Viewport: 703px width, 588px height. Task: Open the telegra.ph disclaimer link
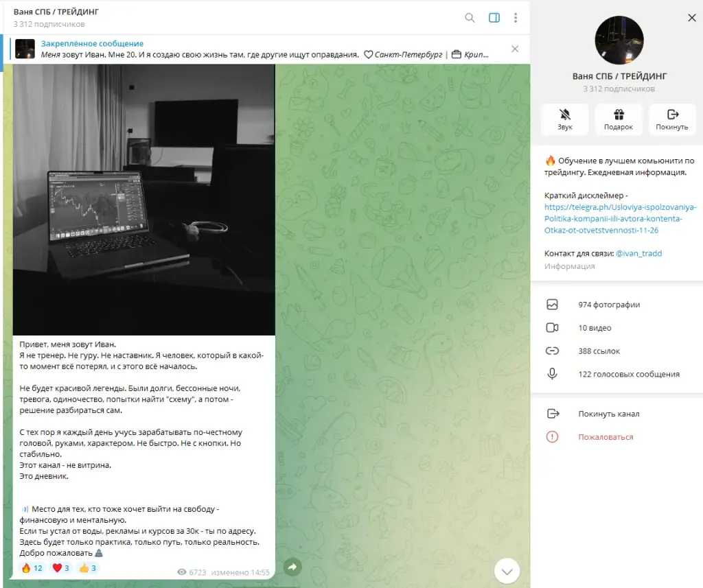(x=620, y=219)
